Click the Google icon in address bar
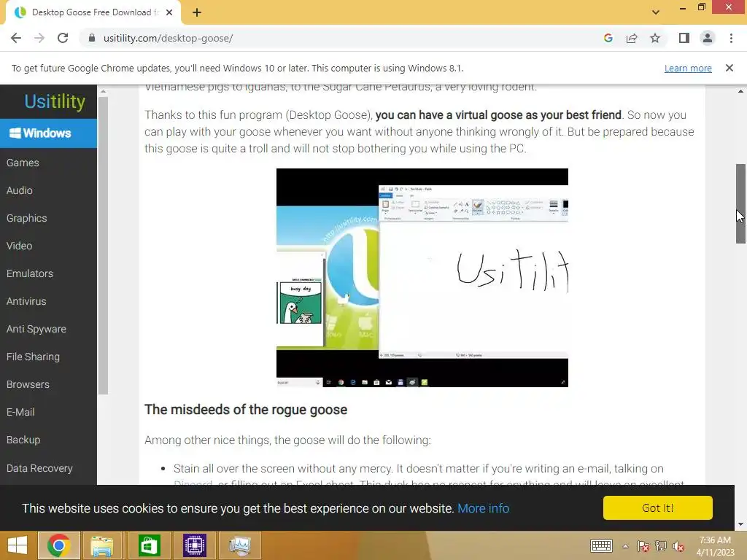This screenshot has height=560, width=747. tap(608, 38)
